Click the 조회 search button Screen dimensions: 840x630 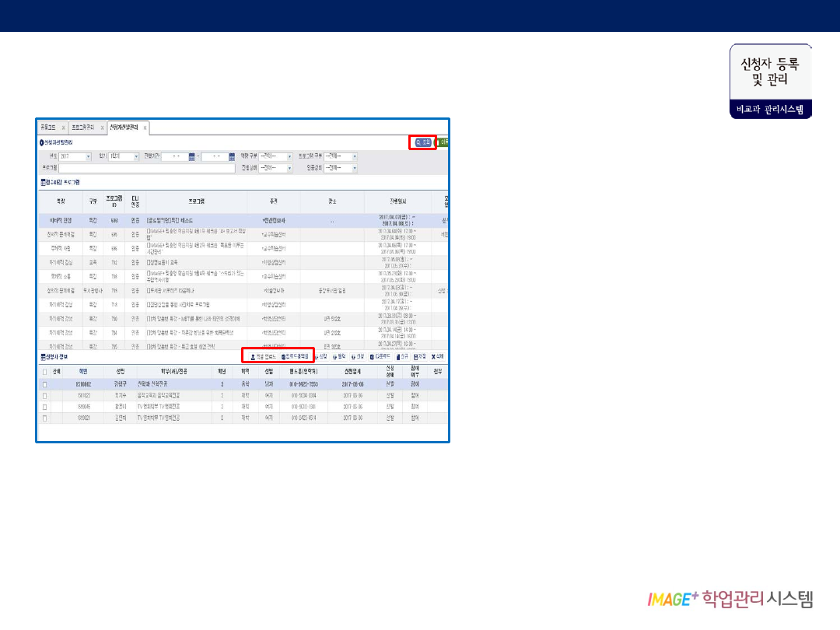coord(422,142)
